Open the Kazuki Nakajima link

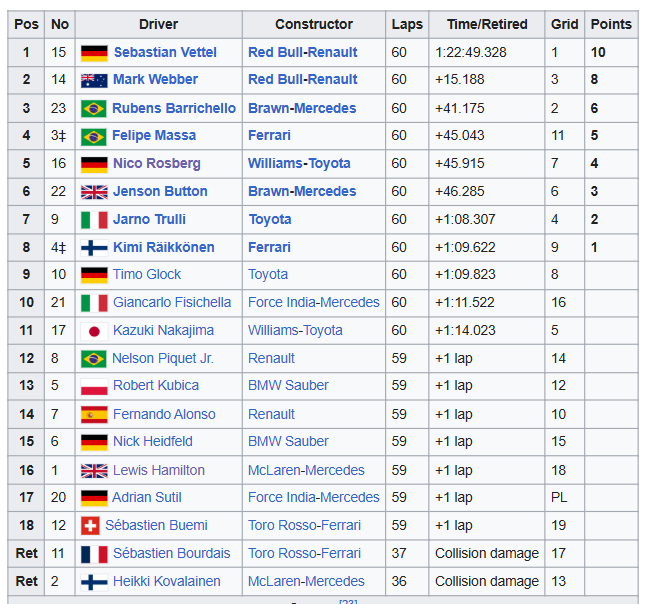(x=164, y=330)
